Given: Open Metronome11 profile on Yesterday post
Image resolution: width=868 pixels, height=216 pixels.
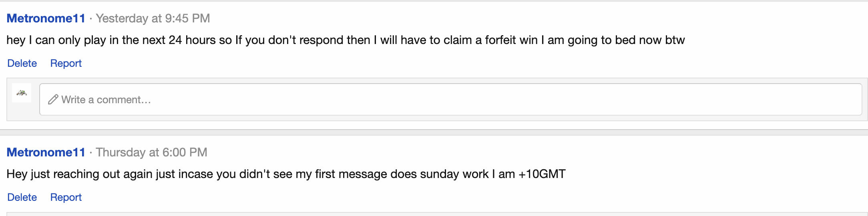Looking at the screenshot, I should pyautogui.click(x=46, y=18).
